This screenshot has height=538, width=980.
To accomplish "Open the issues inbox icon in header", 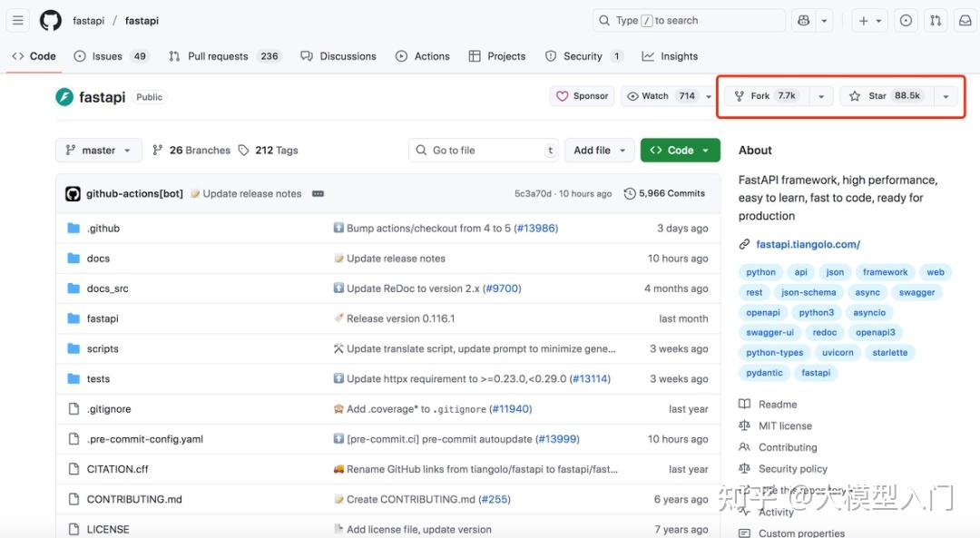I will pyautogui.click(x=906, y=21).
